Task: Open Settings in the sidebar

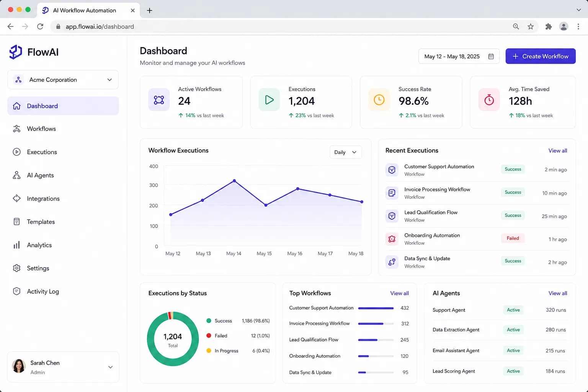Action: click(x=63, y=268)
